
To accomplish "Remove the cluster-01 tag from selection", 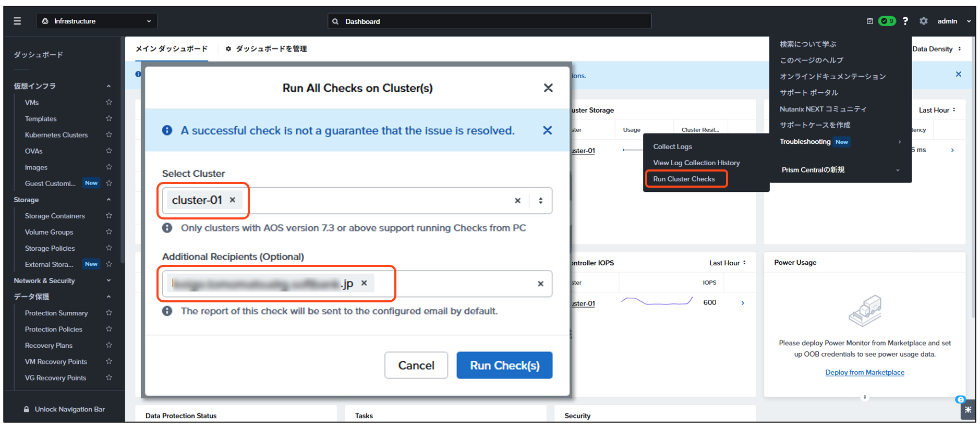I will [233, 200].
